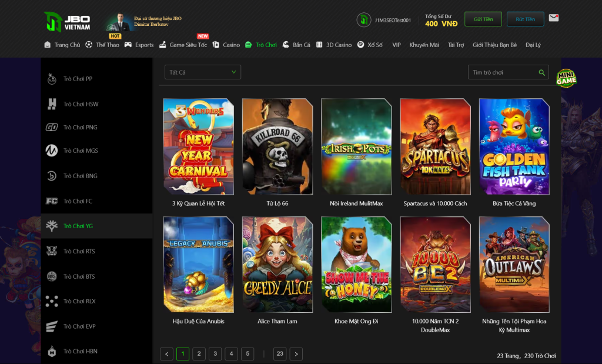Click the Game Siêu Tốc icon
This screenshot has height=364, width=602.
click(163, 45)
